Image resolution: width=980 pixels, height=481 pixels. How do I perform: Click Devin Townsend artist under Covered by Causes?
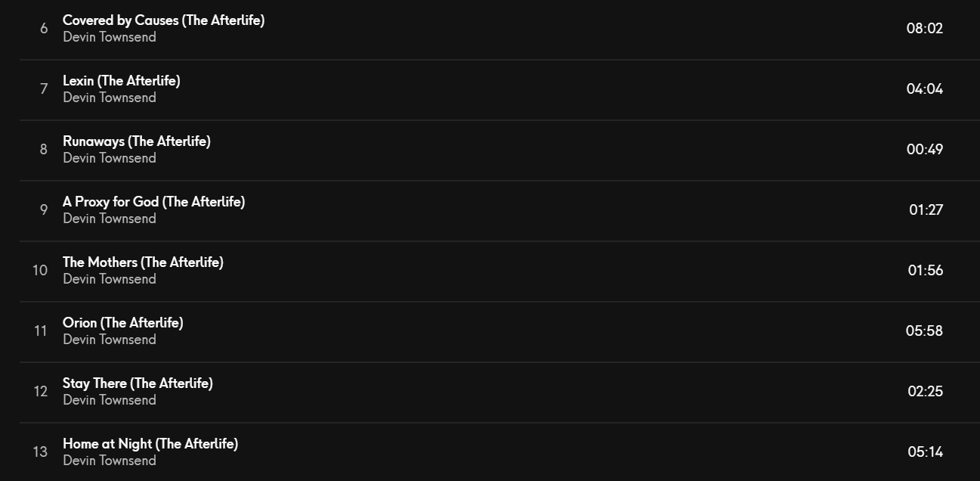coord(110,37)
